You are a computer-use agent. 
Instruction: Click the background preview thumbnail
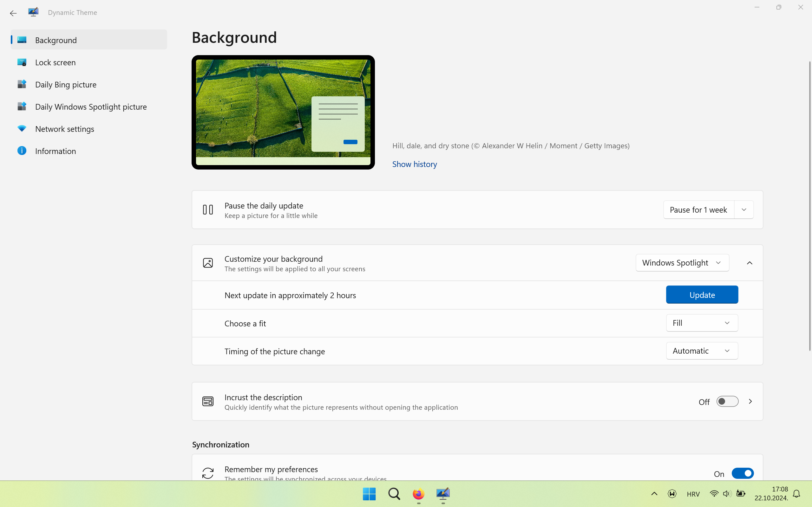[x=283, y=112]
